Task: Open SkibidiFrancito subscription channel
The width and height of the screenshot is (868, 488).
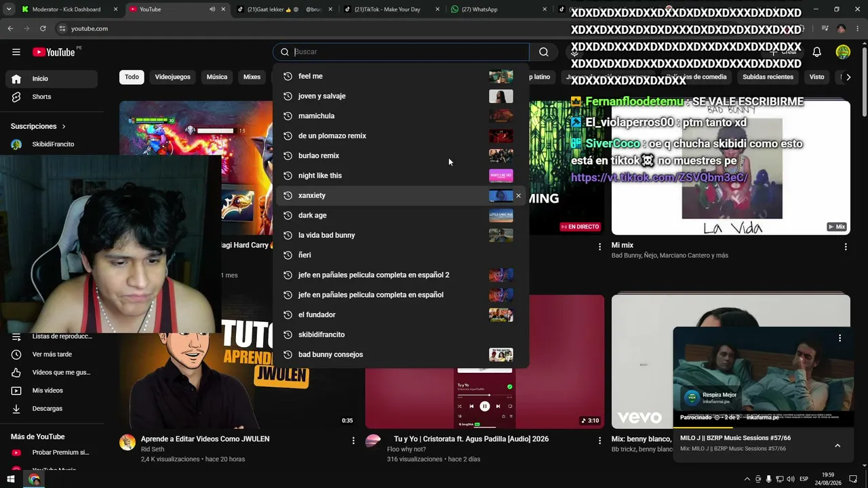Action: tap(52, 144)
